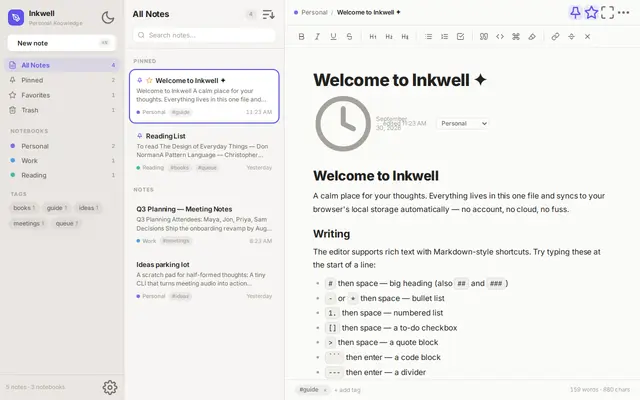Remove the #guide tag from note
The width and height of the screenshot is (640, 400).
click(325, 390)
